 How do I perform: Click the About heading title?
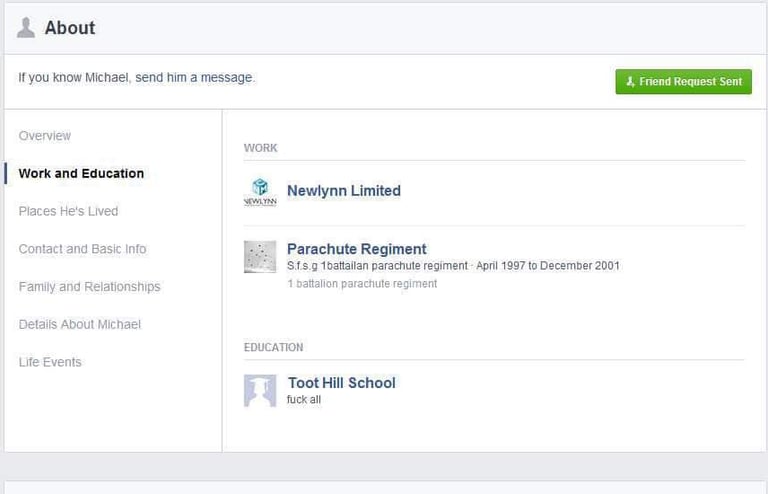point(70,28)
